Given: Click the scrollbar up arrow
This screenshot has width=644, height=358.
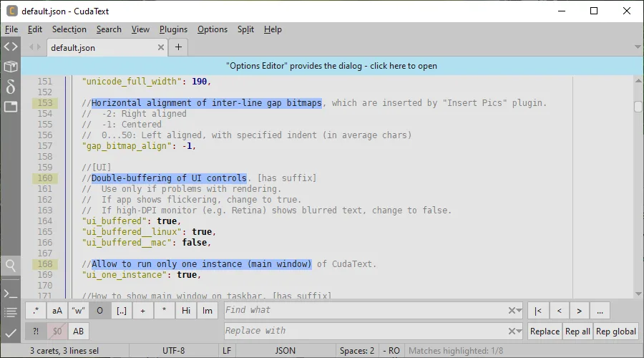Looking at the screenshot, I should [638, 81].
